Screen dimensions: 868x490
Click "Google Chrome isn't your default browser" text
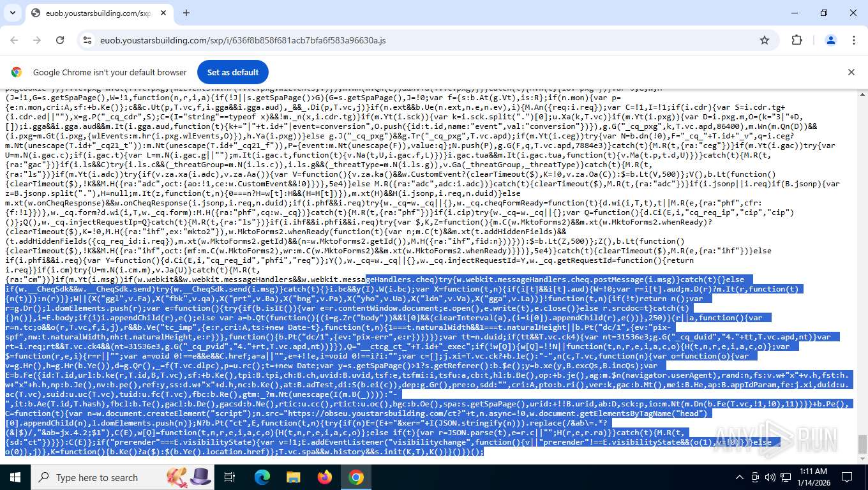[110, 72]
